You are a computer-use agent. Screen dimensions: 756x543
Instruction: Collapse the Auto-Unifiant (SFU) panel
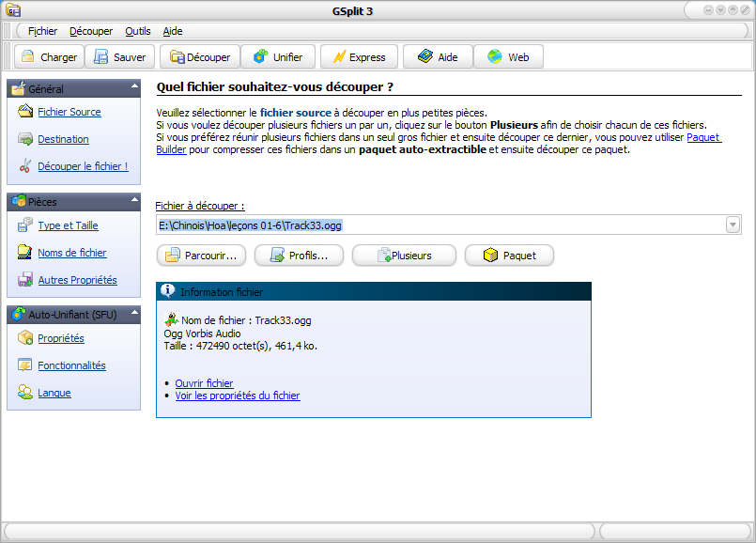coord(135,313)
